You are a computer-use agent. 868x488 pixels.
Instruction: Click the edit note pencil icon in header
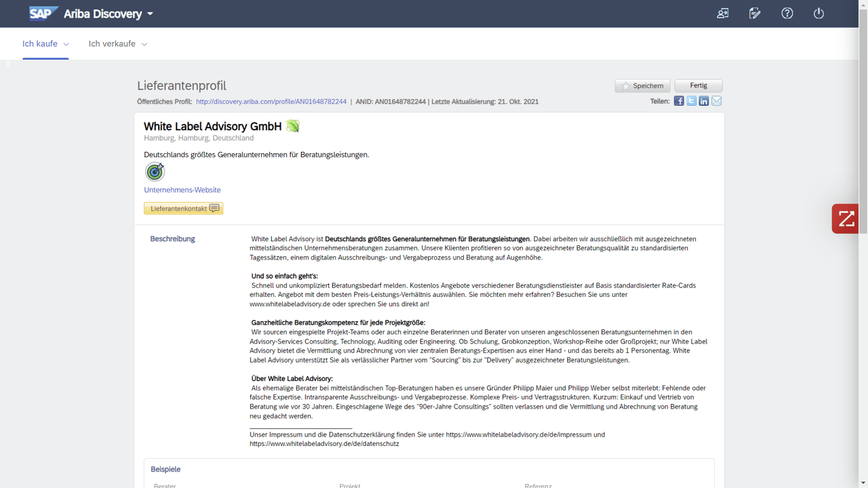point(755,14)
